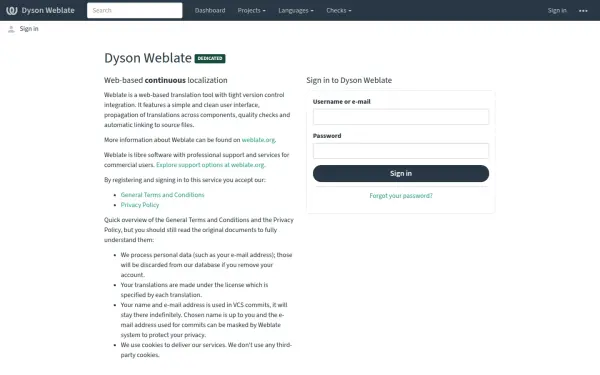Click the 'Your translations are made under the license' bullet

click(x=194, y=290)
